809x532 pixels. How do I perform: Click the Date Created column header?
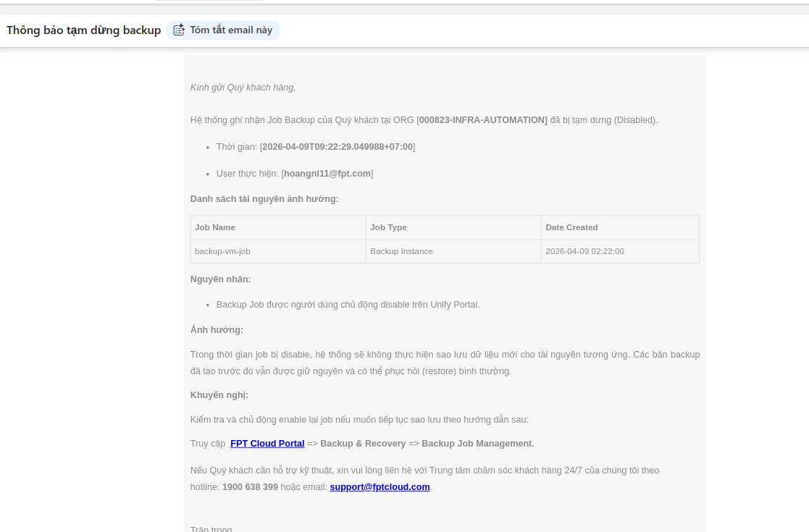[571, 227]
